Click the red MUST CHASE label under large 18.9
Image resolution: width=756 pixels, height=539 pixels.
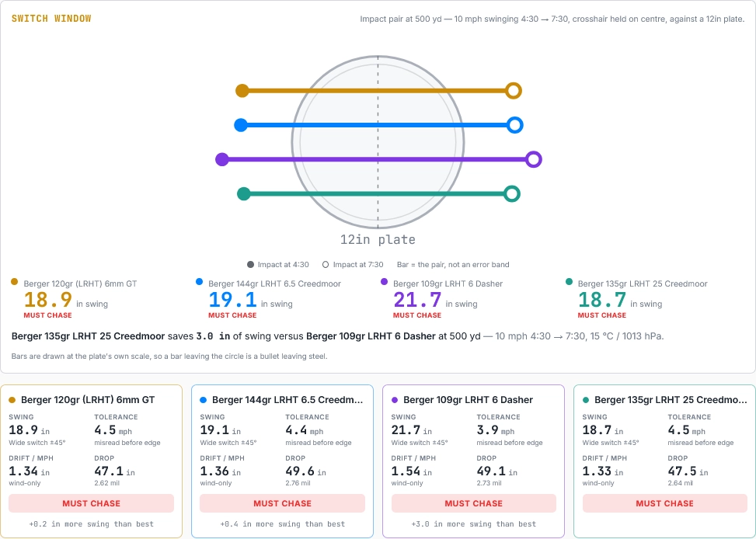[x=47, y=315]
